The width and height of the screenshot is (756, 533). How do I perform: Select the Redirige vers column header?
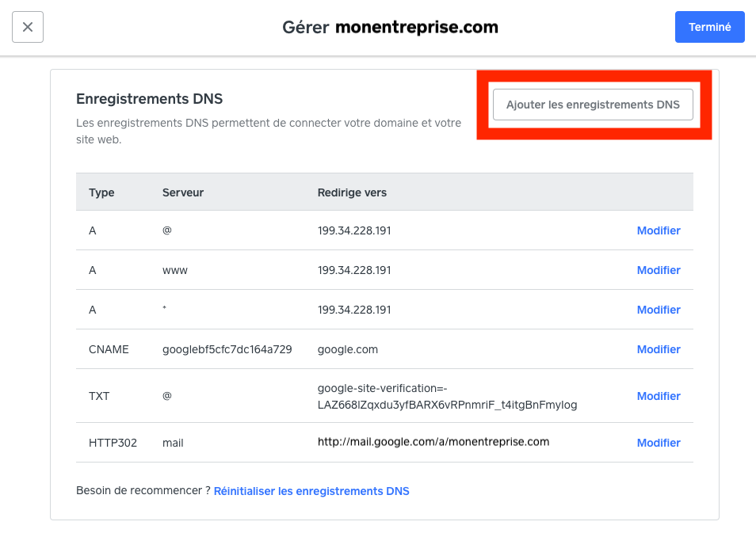pyautogui.click(x=352, y=192)
